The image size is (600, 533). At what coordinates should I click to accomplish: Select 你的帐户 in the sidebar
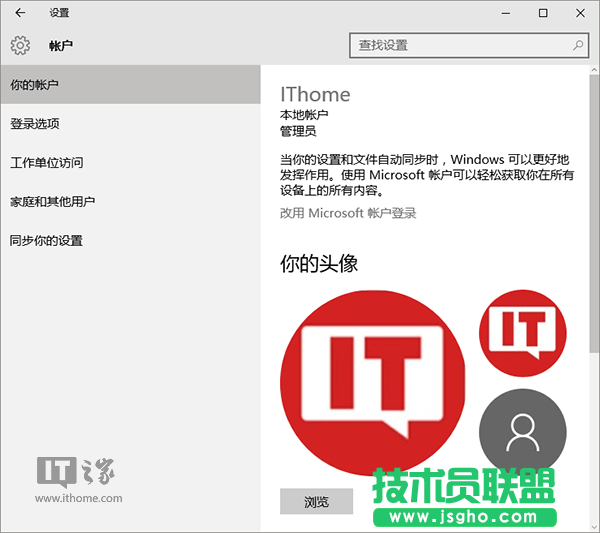pyautogui.click(x=130, y=85)
